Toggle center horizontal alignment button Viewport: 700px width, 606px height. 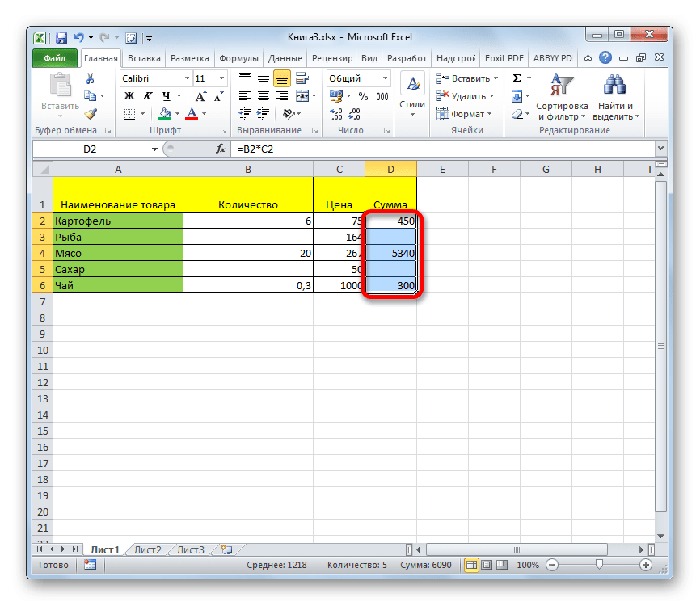[264, 96]
